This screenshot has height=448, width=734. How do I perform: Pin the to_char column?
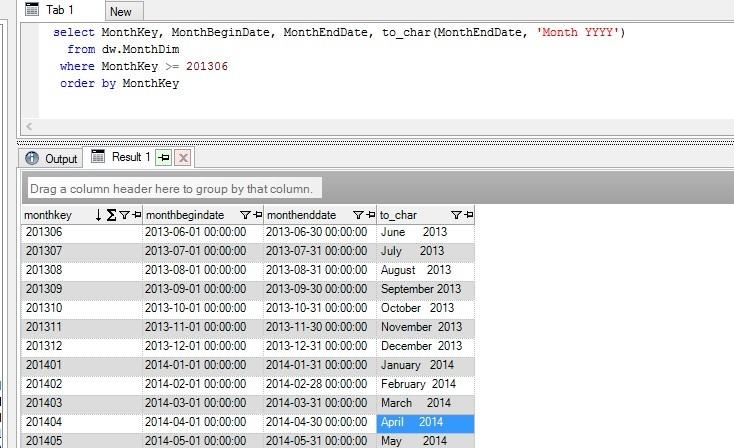(x=469, y=215)
